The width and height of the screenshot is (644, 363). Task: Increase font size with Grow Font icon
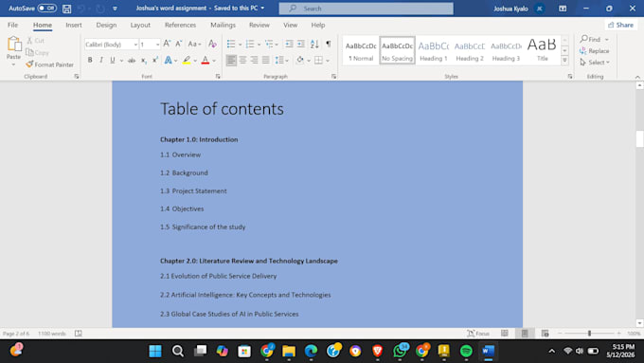coord(167,44)
